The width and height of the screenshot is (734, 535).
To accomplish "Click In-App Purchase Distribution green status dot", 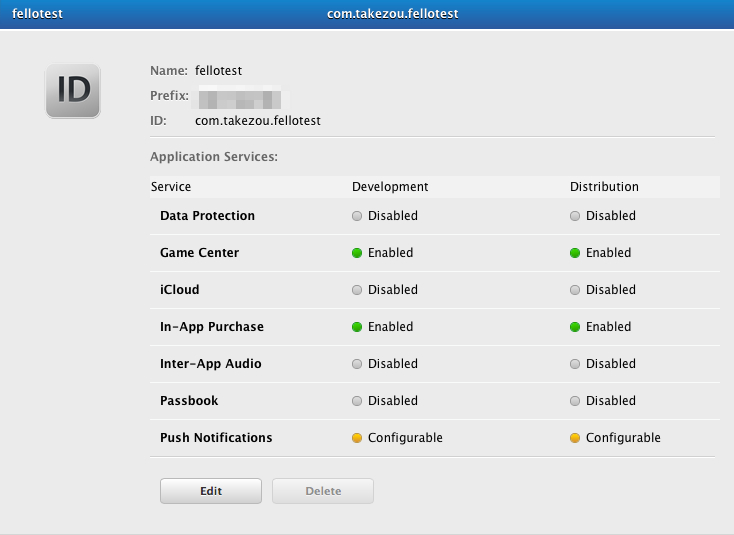I will coord(575,327).
